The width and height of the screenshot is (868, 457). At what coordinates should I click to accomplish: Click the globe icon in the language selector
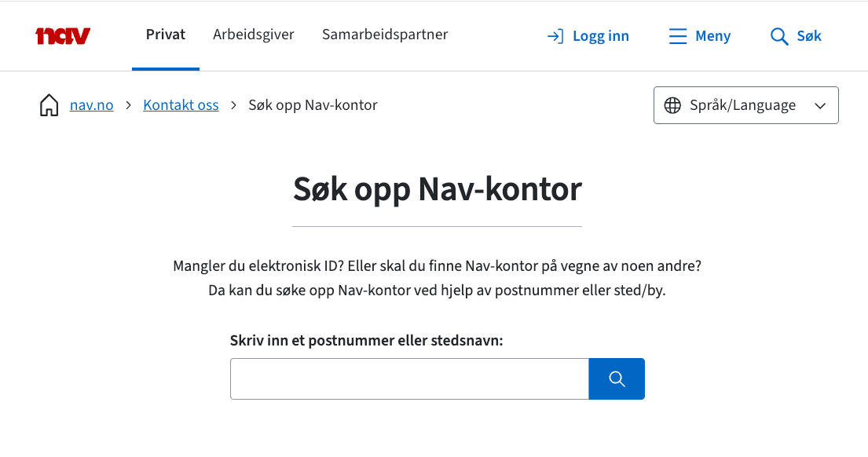[x=673, y=104]
